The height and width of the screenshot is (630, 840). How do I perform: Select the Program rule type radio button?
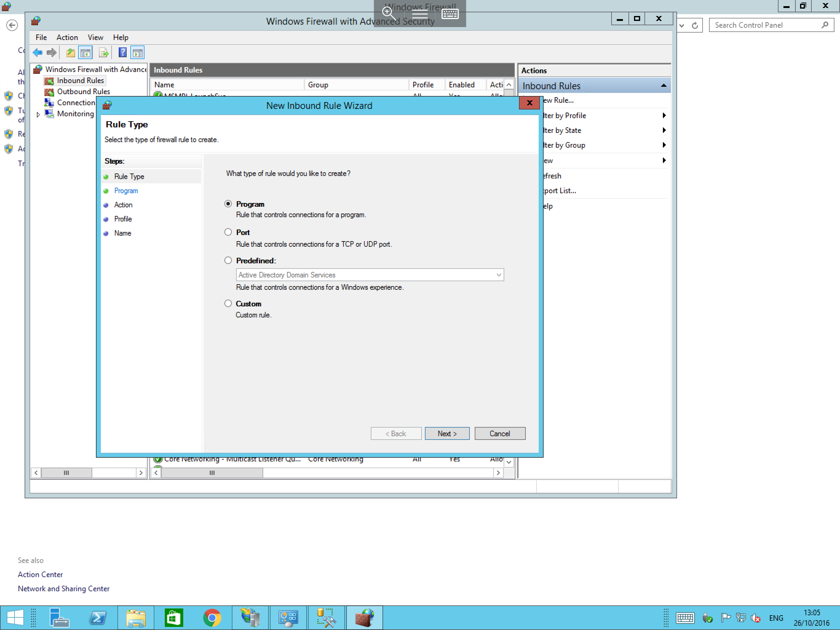(228, 204)
